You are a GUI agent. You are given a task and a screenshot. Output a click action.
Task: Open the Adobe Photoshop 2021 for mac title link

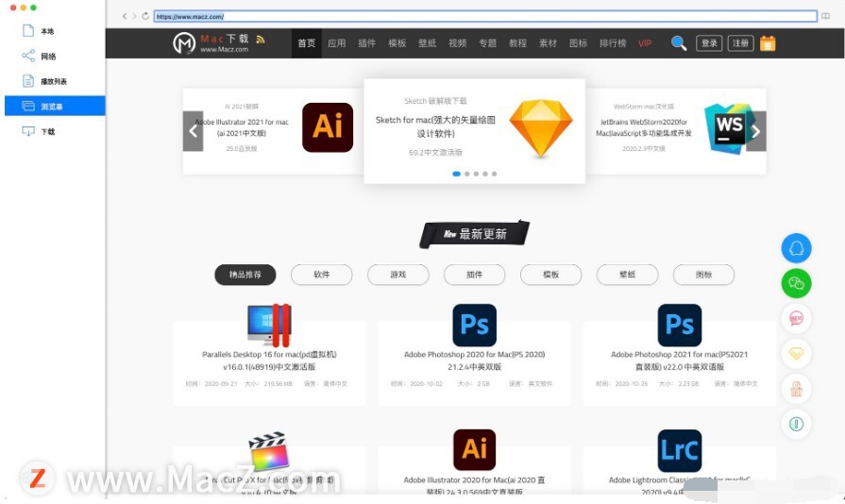680,361
